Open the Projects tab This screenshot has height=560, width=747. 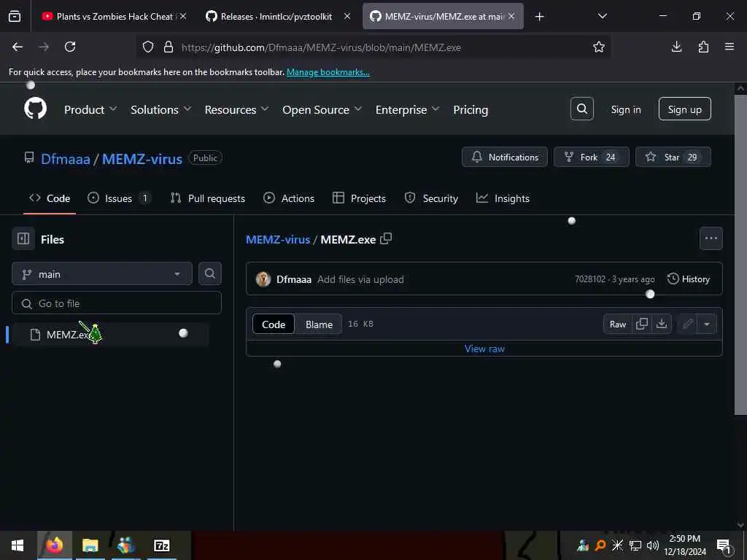pos(359,198)
